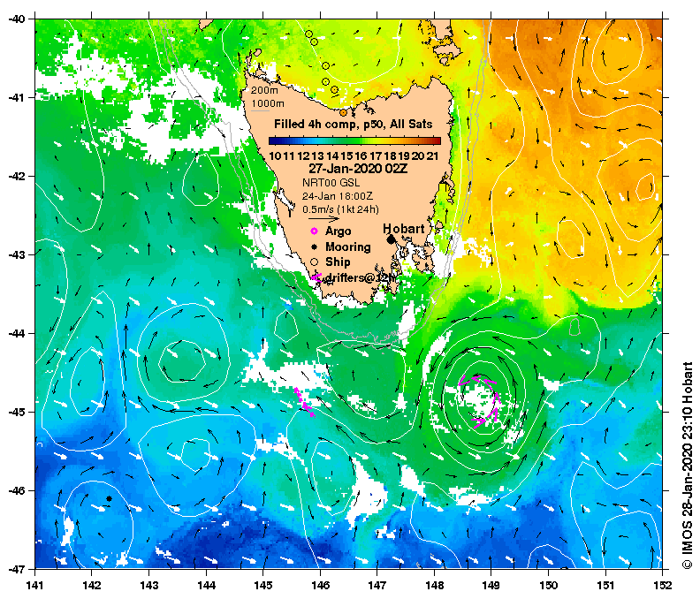The image size is (700, 599).
Task: Click the '24-Jan 18:00Z' text
Action: [x=338, y=196]
